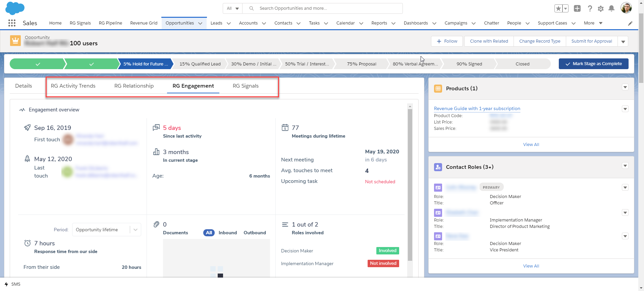Click the Meetings during lifetime calendar icon
This screenshot has height=291, width=644.
285,128
